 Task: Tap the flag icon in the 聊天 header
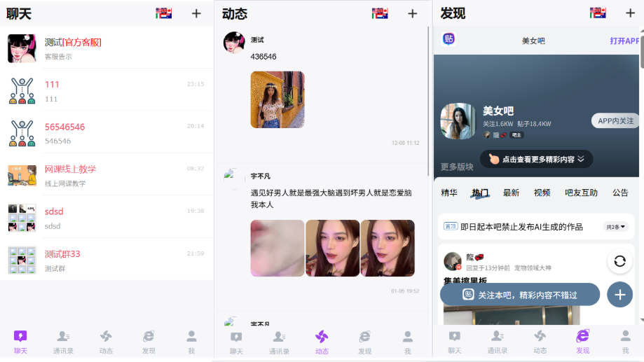(163, 13)
